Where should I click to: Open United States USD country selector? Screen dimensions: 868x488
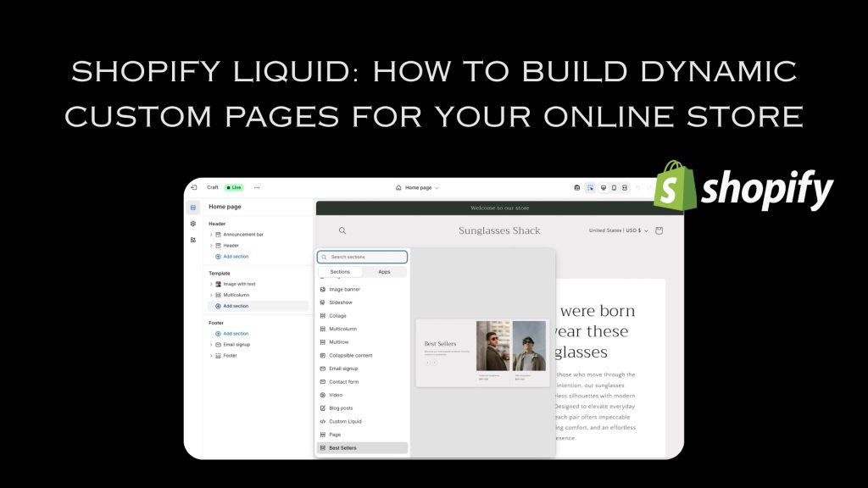click(x=618, y=230)
